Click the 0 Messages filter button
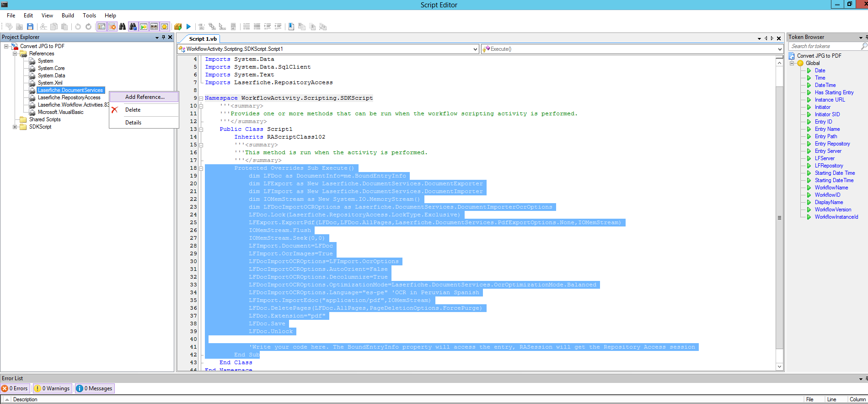 tap(95, 388)
